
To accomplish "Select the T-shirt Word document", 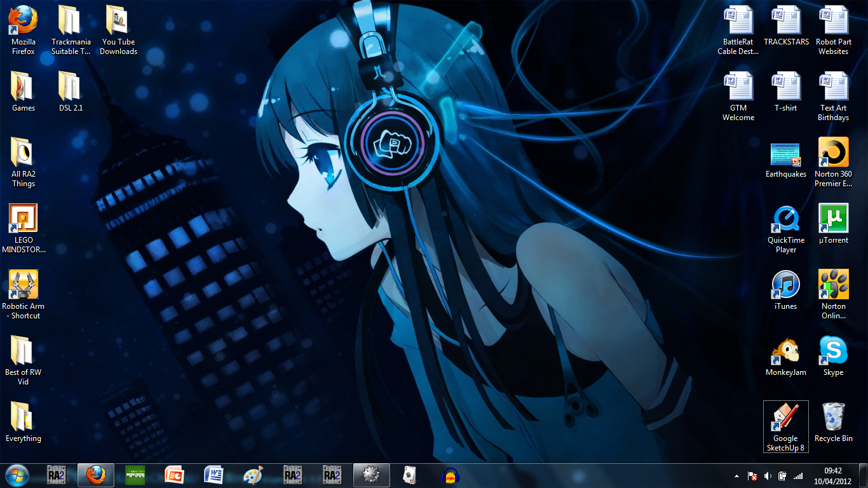I will 786,91.
